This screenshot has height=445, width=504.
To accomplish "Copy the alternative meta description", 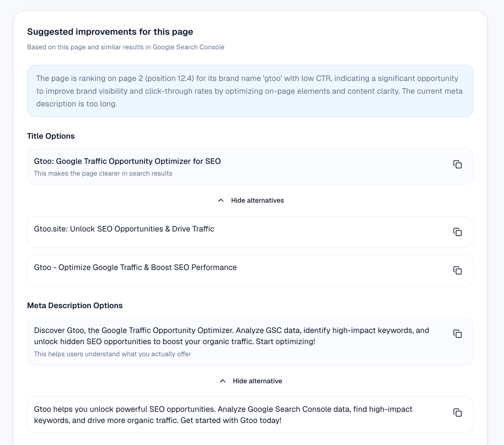I will click(458, 413).
